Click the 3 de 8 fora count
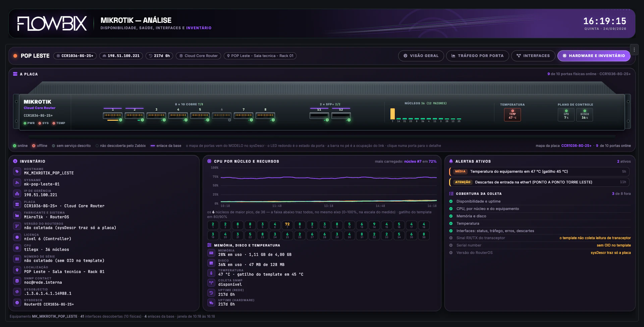Screen dimensions: 644x327 tap(621, 194)
